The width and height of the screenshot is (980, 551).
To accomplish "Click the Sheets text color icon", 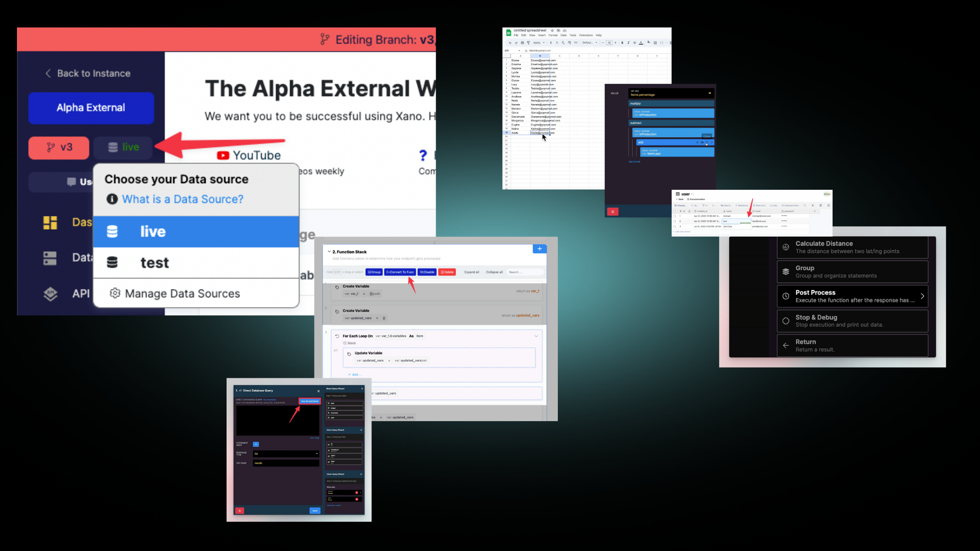I will tap(641, 43).
